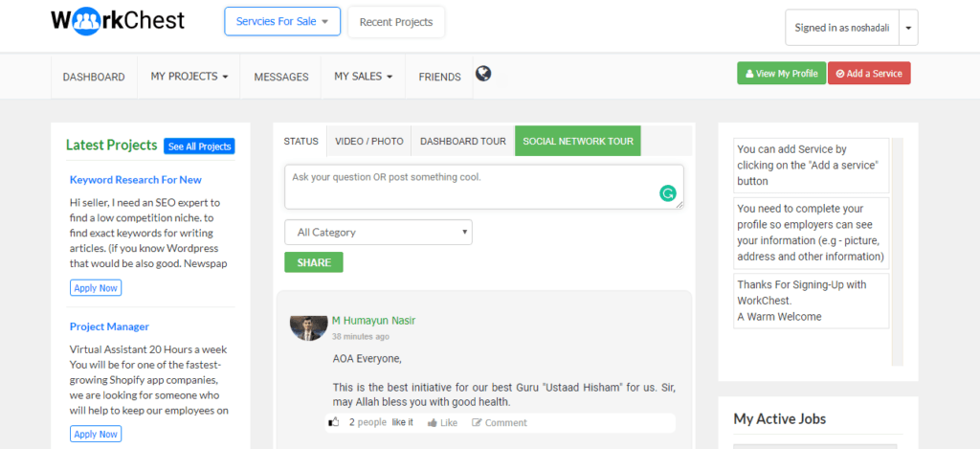980x449 pixels.
Task: Click Signed in as noshadali button
Action: [x=842, y=28]
